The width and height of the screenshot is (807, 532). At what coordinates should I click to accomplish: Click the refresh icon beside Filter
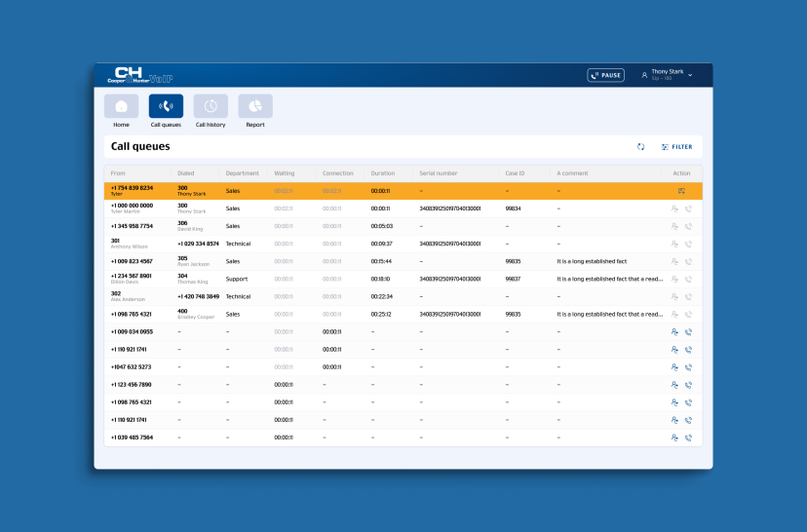(640, 146)
